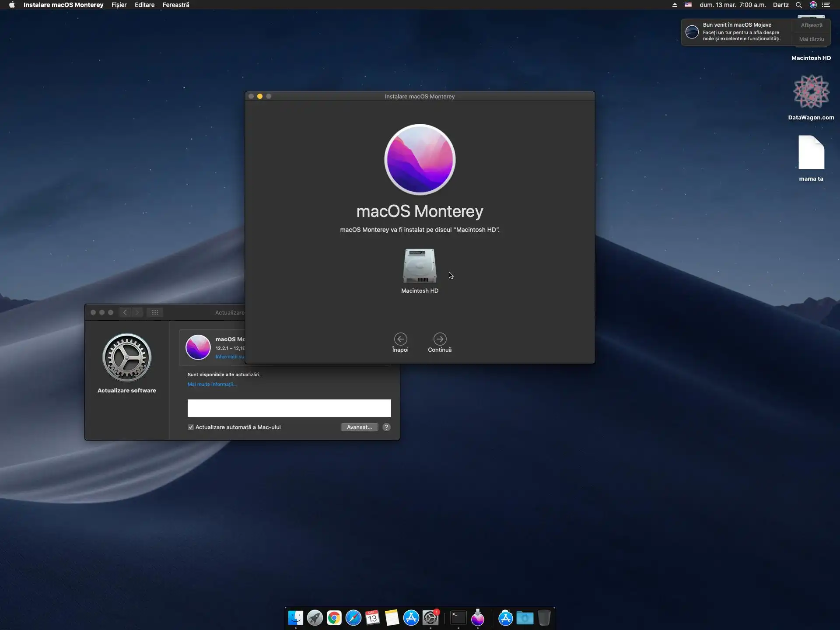This screenshot has height=630, width=840.
Task: Open the Fereastră menu
Action: [x=176, y=5]
